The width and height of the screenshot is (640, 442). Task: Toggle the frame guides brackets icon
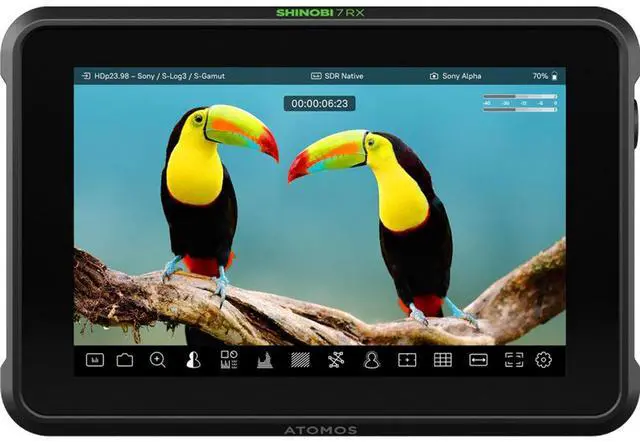tap(514, 360)
